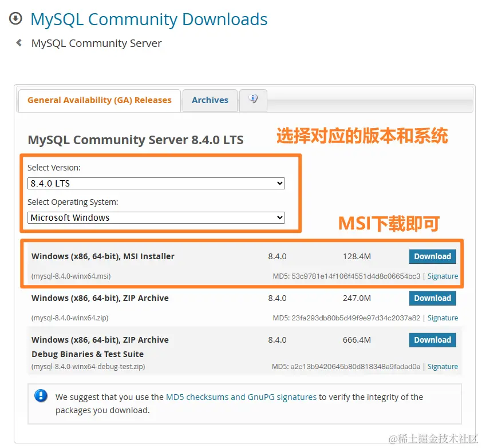Open Signature link for mysql-8.4.0-winx64.msi

pos(443,276)
